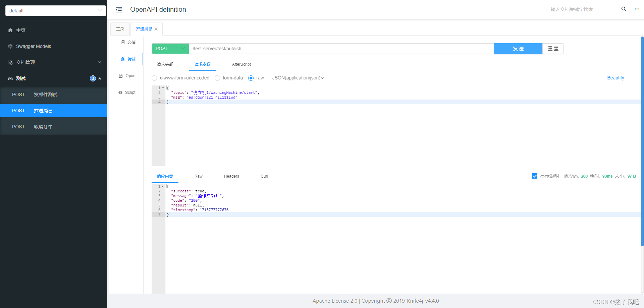Open the default group dropdown

pyautogui.click(x=56, y=11)
